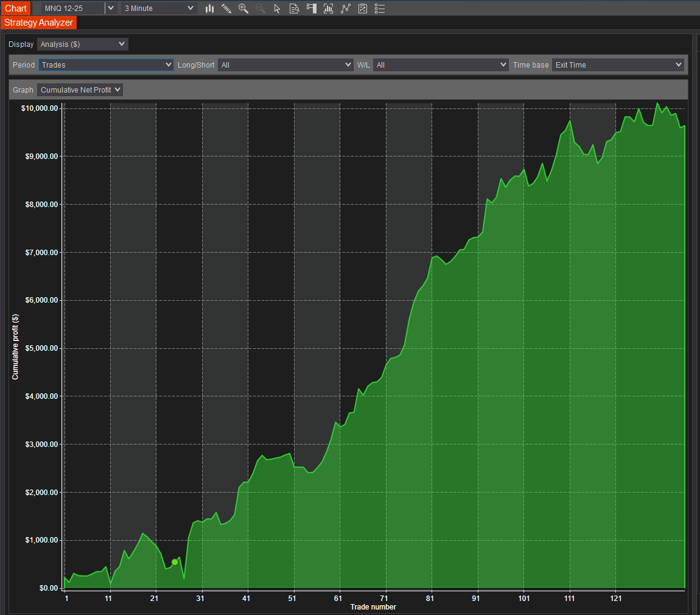
Task: Select the Strategy Analyzer tab
Action: (x=38, y=23)
